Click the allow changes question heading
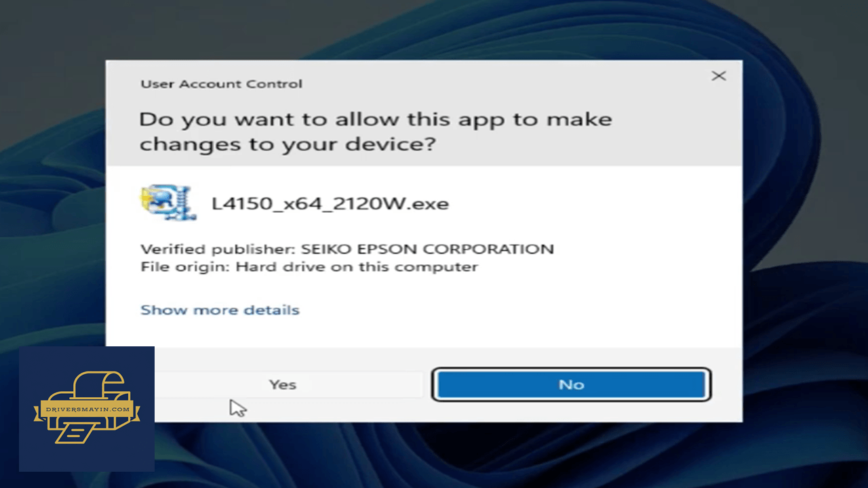Image resolution: width=868 pixels, height=488 pixels. click(376, 131)
